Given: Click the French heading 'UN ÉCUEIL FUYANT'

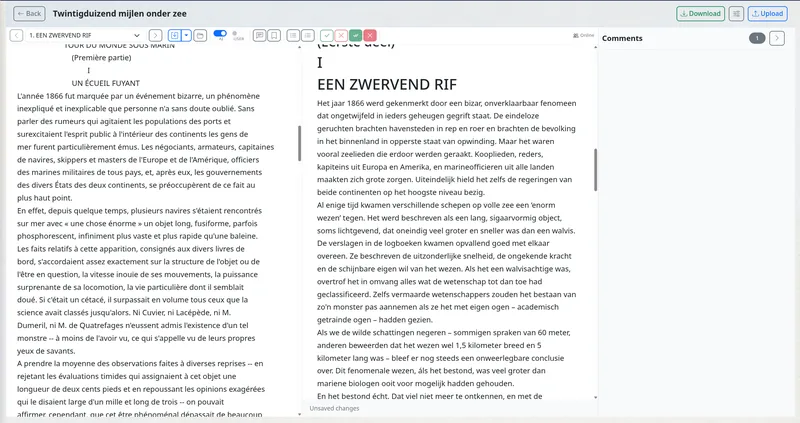Looking at the screenshot, I should point(106,83).
